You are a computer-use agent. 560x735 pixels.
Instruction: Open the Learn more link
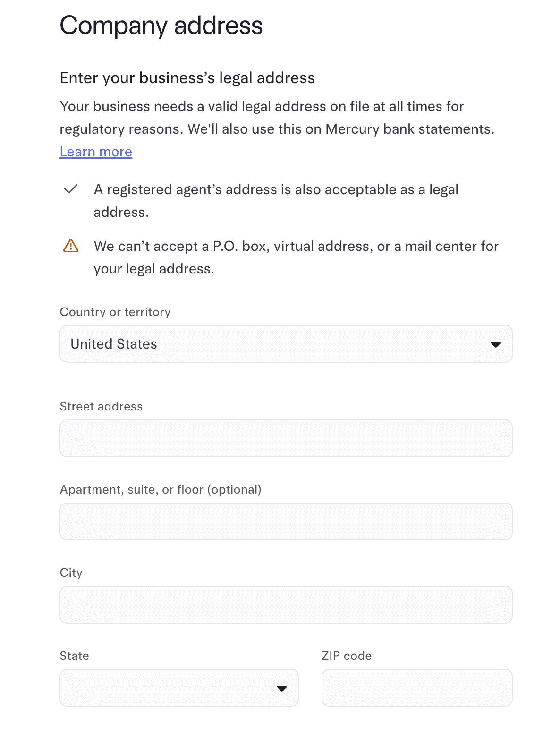pyautogui.click(x=96, y=152)
